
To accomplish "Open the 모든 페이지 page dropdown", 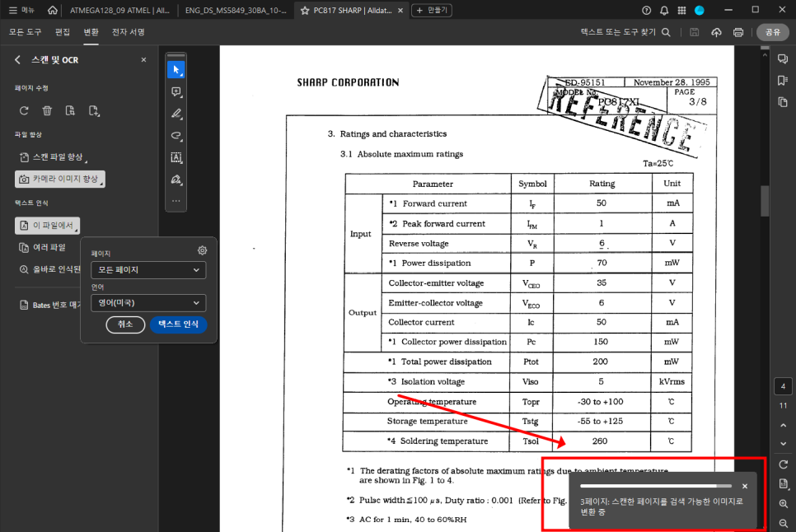I will [x=148, y=270].
